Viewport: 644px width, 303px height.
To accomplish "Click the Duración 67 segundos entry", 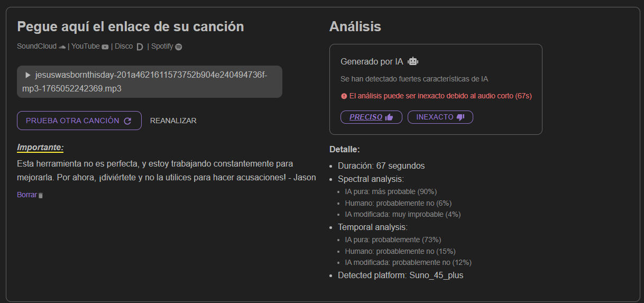I will coord(381,166).
